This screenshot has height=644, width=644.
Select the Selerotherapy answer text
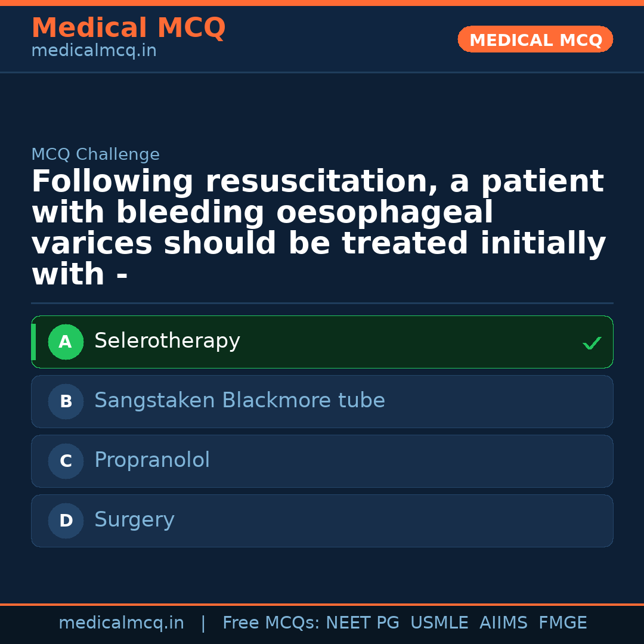167,341
